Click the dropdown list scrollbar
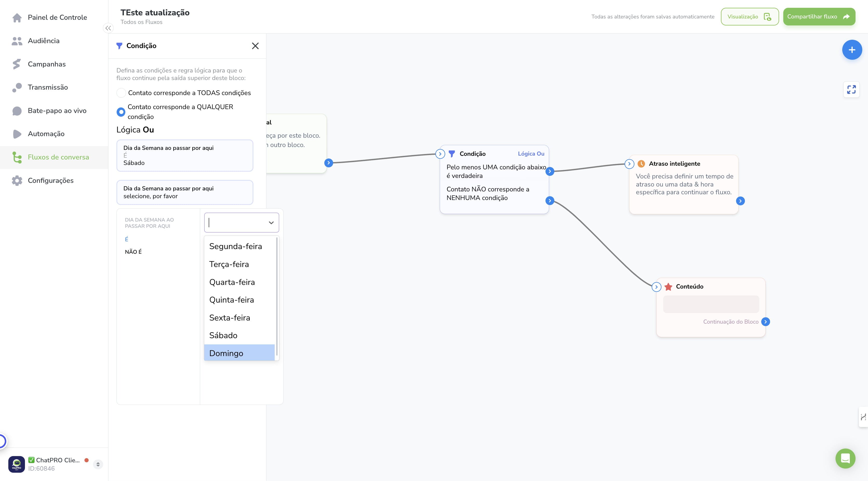Screen dimensions: 868x481 pos(277,296)
